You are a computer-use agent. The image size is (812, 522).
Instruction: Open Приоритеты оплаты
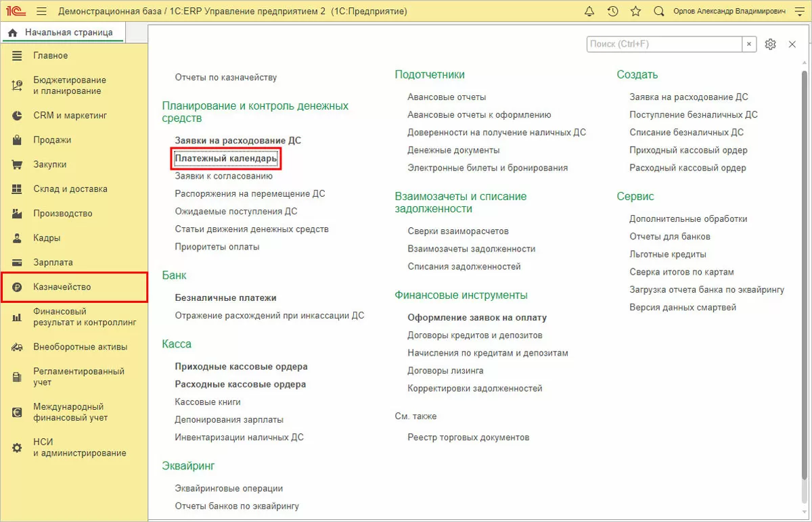point(217,247)
